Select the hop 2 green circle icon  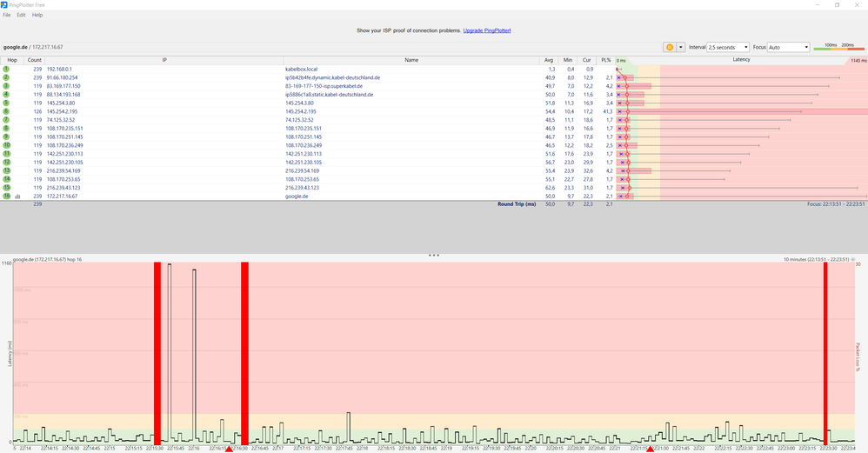click(6, 77)
